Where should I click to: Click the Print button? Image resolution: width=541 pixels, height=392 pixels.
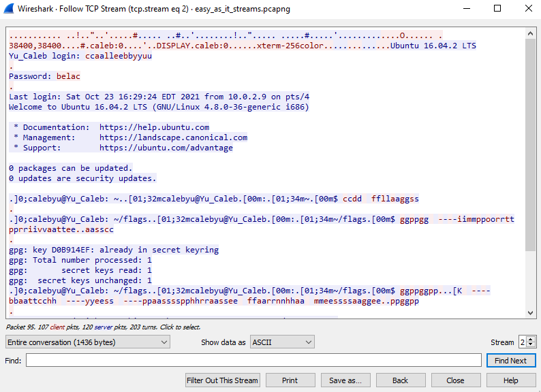point(290,380)
